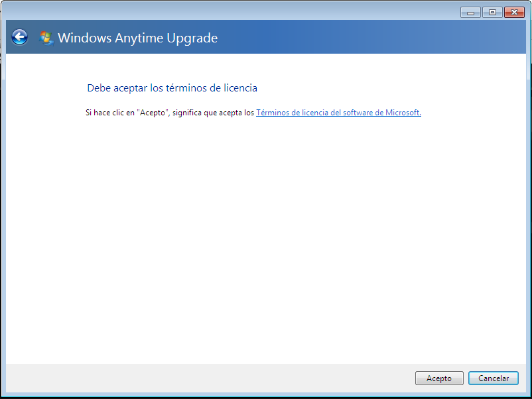The image size is (532, 399).
Task: Cancel the upgrade with the Cancelar button
Action: point(494,378)
